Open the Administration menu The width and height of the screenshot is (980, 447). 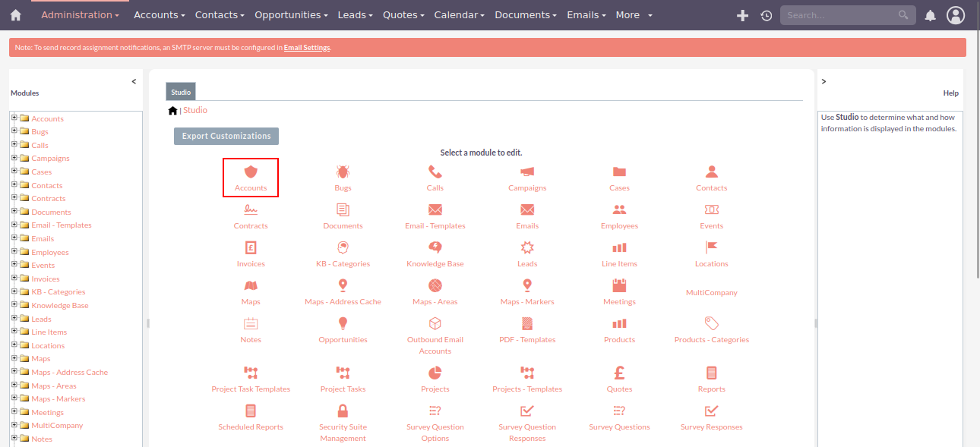81,14
